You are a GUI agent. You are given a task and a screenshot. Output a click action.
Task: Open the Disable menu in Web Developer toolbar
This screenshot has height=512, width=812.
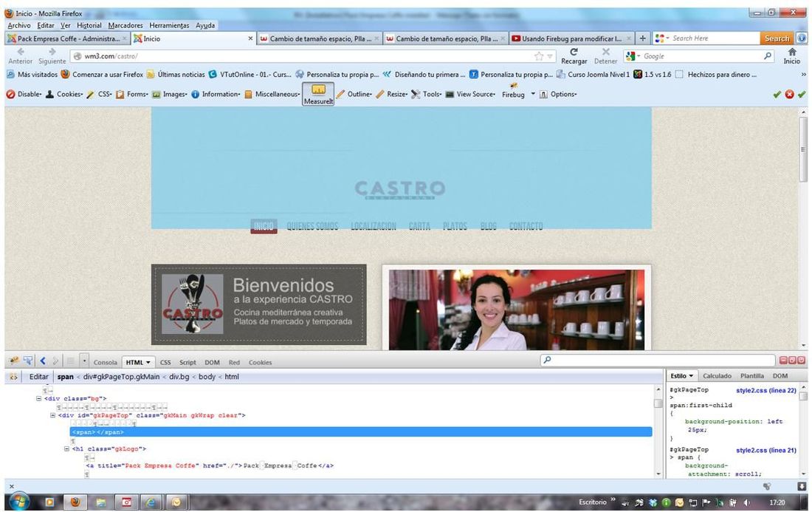(24, 95)
